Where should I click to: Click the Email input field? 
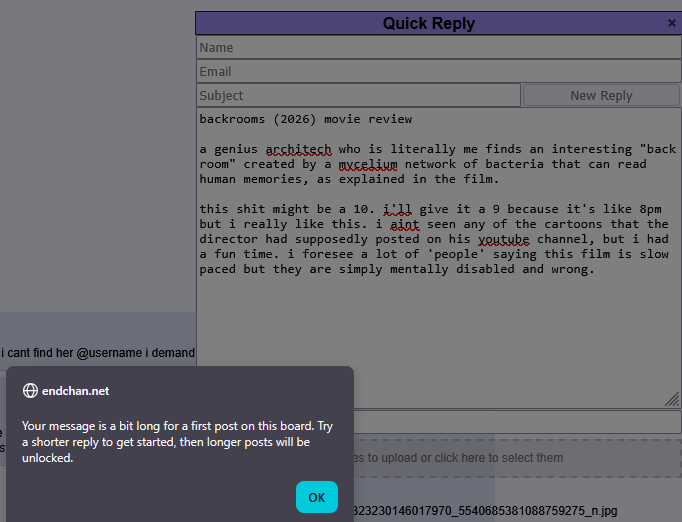[x=439, y=71]
